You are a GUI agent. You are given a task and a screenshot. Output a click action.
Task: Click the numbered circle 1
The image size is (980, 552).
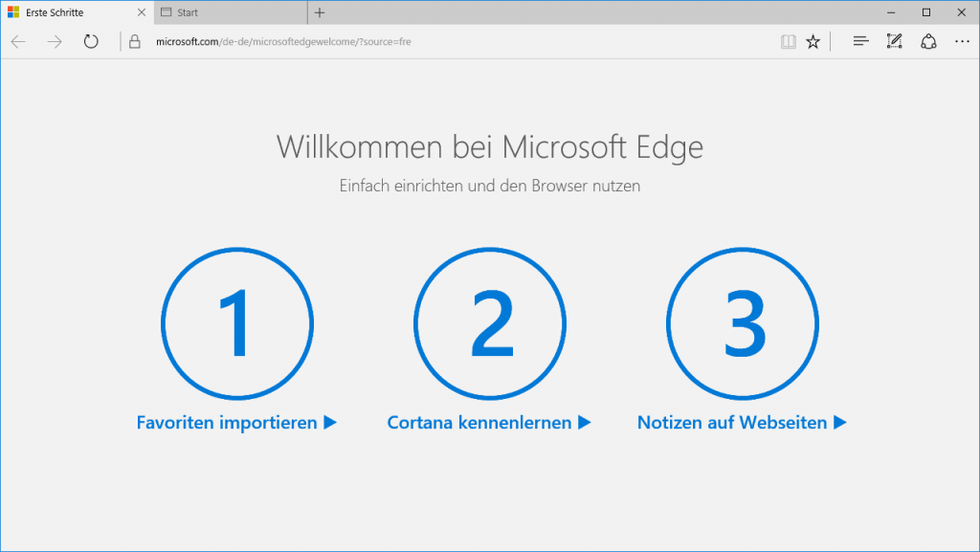click(x=237, y=323)
